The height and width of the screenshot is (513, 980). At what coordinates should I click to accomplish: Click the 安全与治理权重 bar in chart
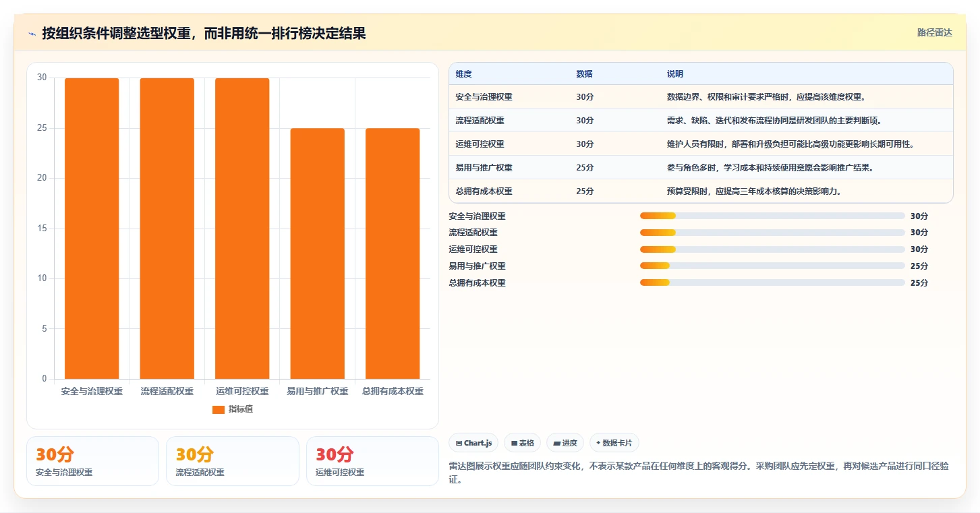coord(92,229)
